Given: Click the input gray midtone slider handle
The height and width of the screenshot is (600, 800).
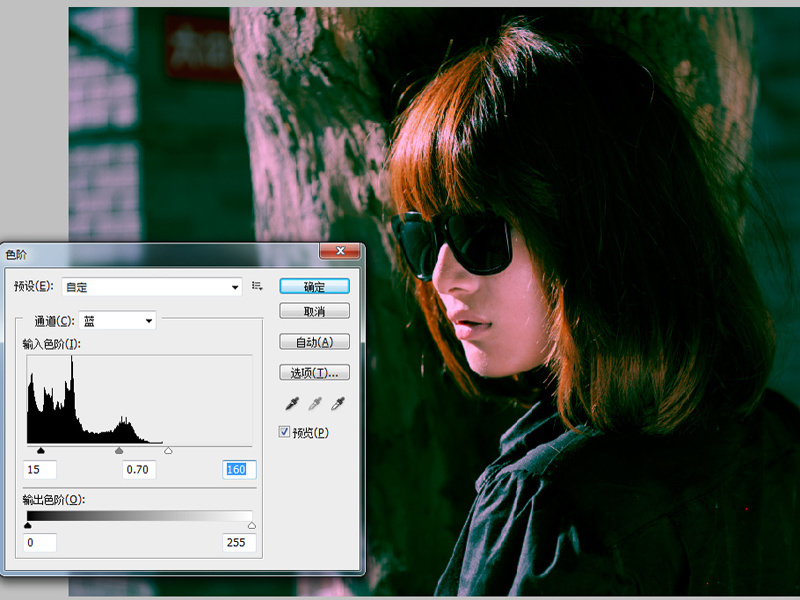Looking at the screenshot, I should point(120,451).
